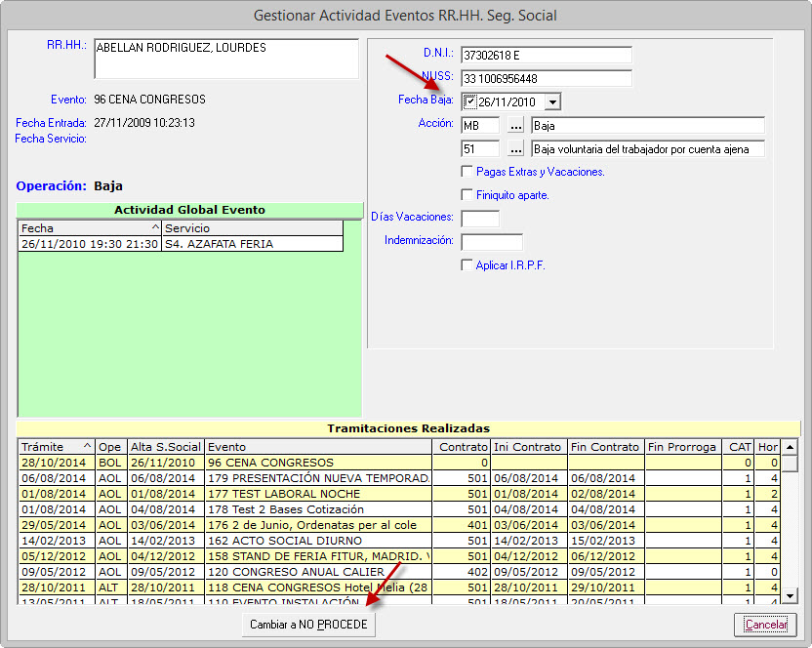Click Trámite date 28/10/2014 cell
This screenshot has width=812, height=648.
(57, 463)
